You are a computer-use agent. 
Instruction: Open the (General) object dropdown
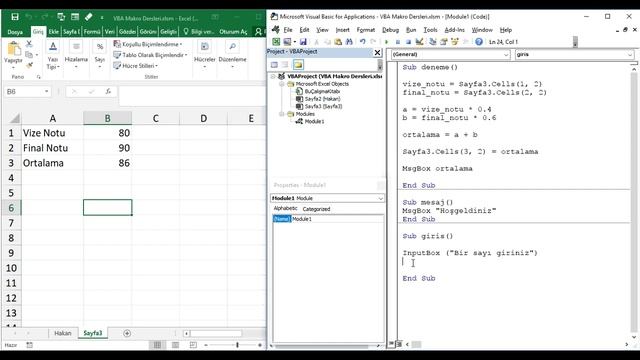[x=506, y=54]
